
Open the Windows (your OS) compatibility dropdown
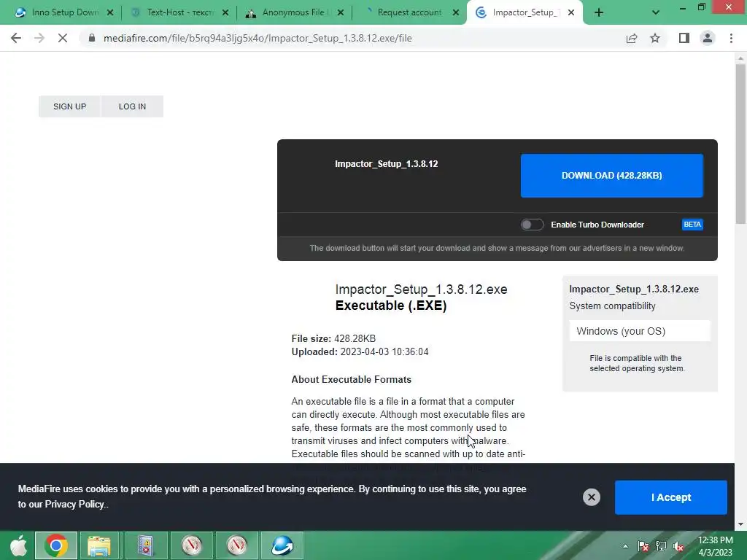coord(640,331)
